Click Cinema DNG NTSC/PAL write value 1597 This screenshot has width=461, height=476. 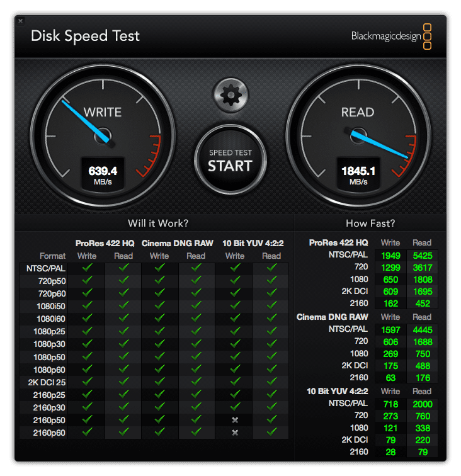[x=390, y=330]
